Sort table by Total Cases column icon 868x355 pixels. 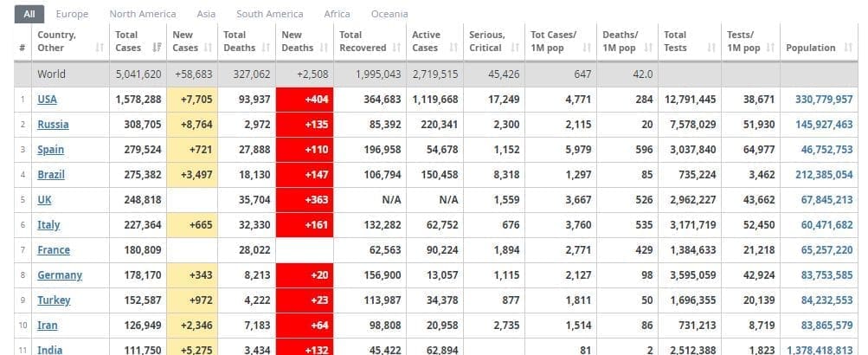(x=157, y=48)
